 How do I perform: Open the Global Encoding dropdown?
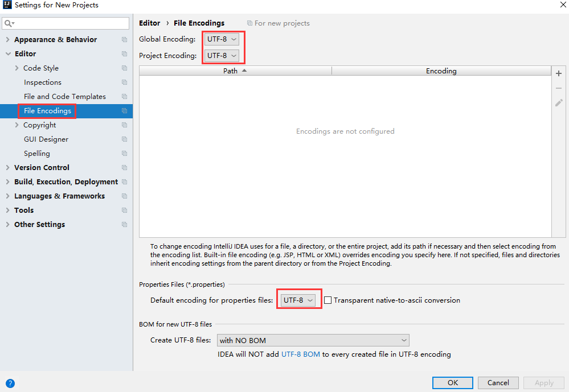[x=222, y=39]
